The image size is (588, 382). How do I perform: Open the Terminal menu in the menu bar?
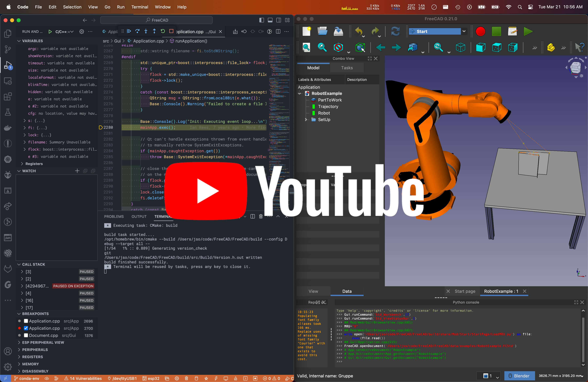pyautogui.click(x=140, y=7)
